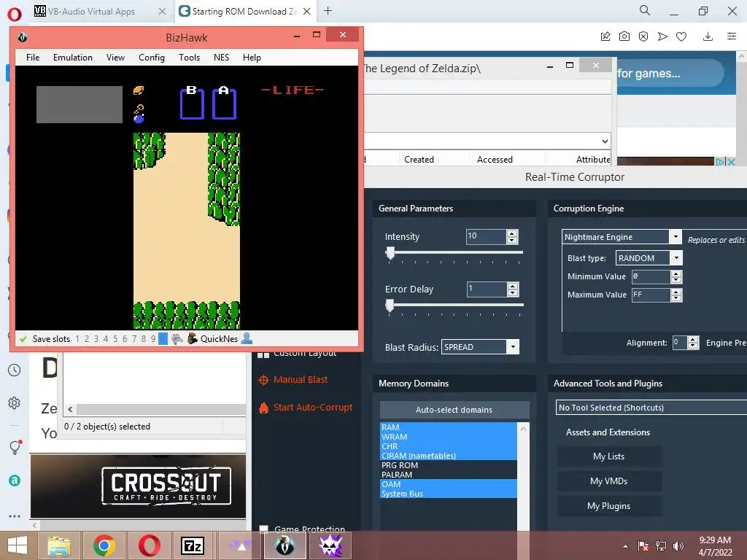Image resolution: width=747 pixels, height=560 pixels.
Task: Open the Blast type RANDOM dropdown
Action: point(676,258)
